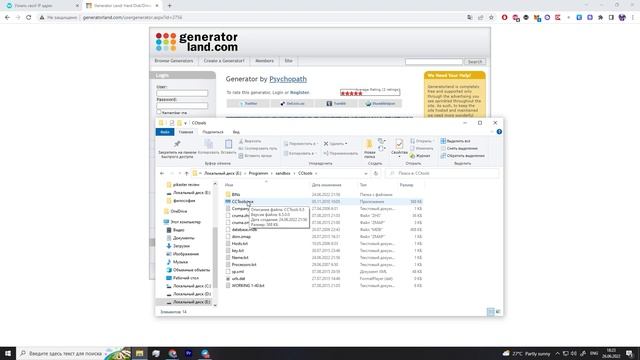Refresh the Explorer folder view

click(376, 173)
